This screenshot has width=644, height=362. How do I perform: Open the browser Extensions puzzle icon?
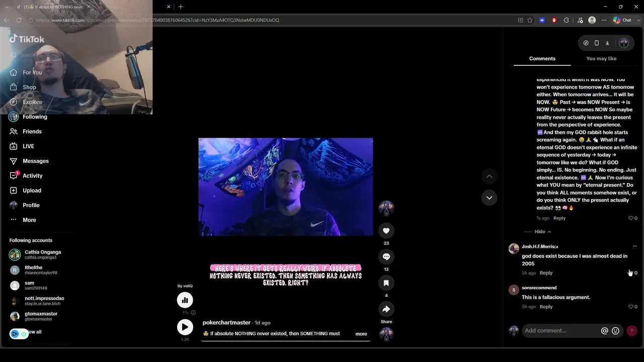click(x=566, y=20)
